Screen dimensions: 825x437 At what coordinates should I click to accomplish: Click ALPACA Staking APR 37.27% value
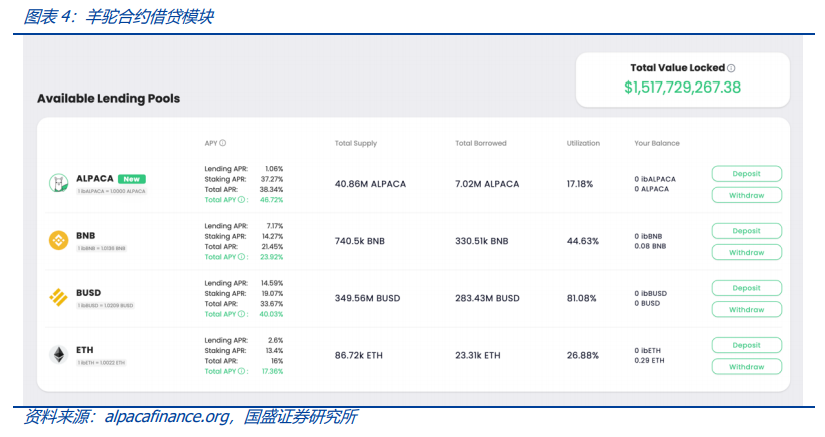click(x=272, y=179)
